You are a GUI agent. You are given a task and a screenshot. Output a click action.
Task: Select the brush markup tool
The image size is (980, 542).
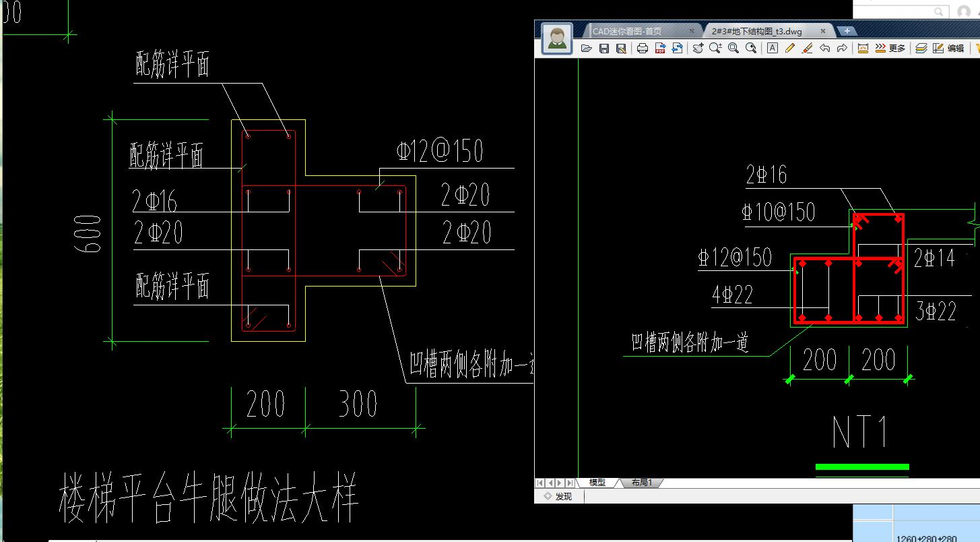(808, 48)
